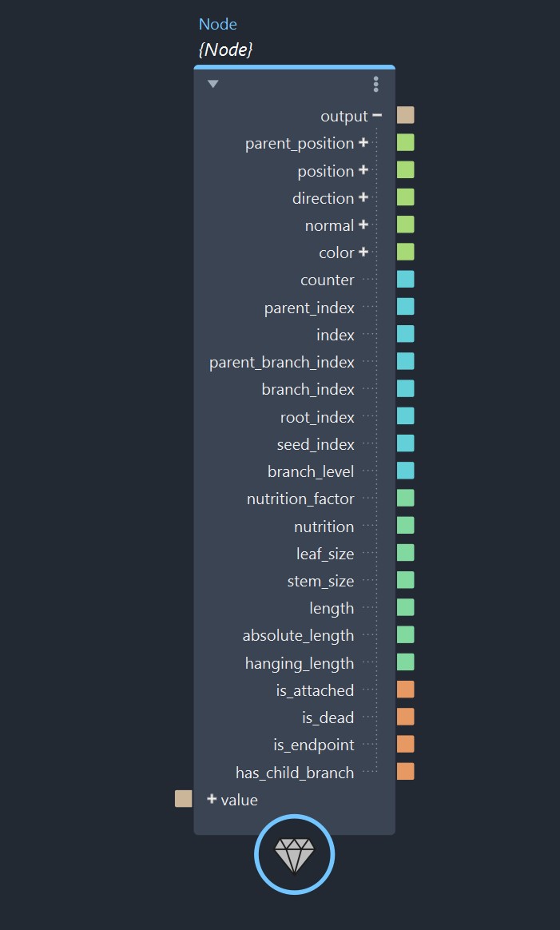
Task: Select the is_endpoint property label
Action: click(314, 745)
